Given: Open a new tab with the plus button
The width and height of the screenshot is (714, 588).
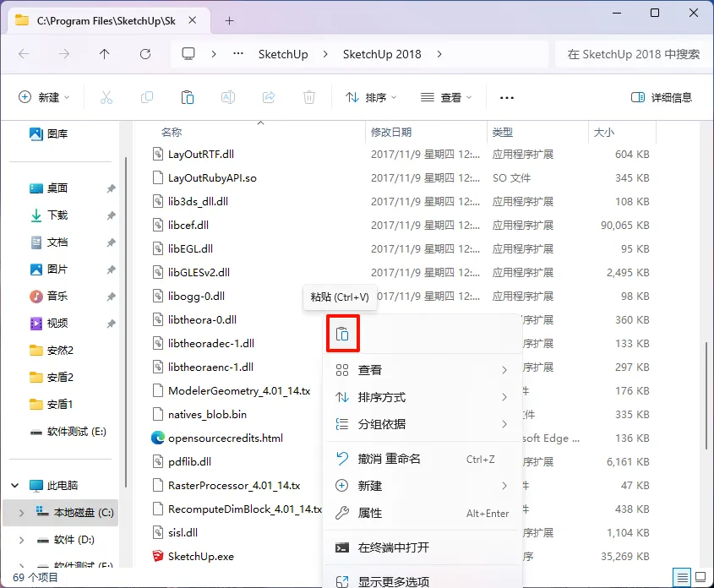Looking at the screenshot, I should click(230, 21).
